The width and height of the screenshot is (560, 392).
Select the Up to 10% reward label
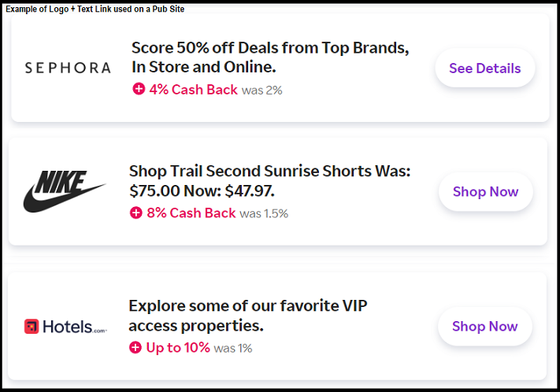[x=178, y=347]
